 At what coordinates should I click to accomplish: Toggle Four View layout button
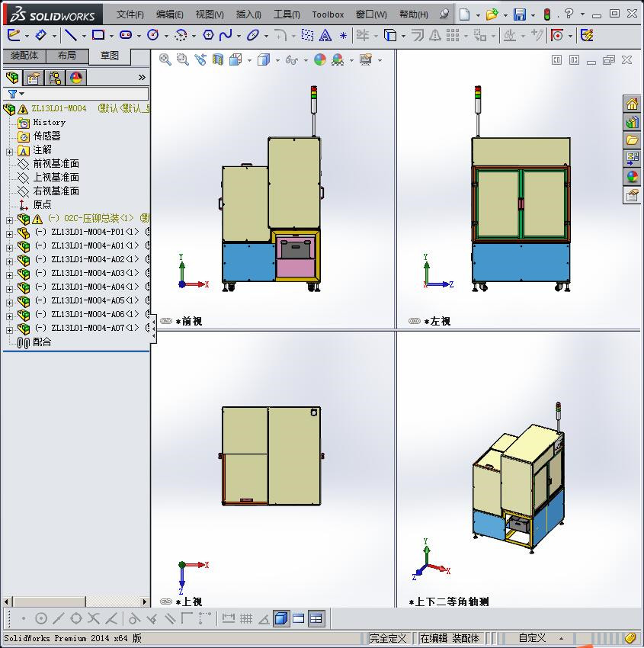click(x=316, y=619)
